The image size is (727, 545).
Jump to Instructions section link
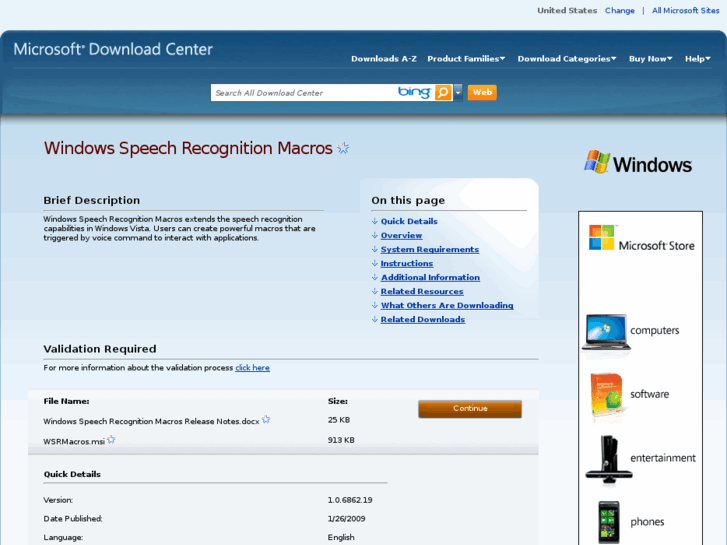coord(407,263)
